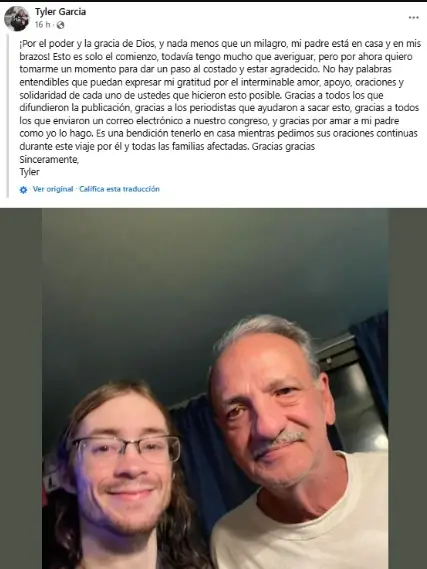Screen dimensions: 427x569
Task: Open the three-dot post options menu
Action: click(414, 17)
